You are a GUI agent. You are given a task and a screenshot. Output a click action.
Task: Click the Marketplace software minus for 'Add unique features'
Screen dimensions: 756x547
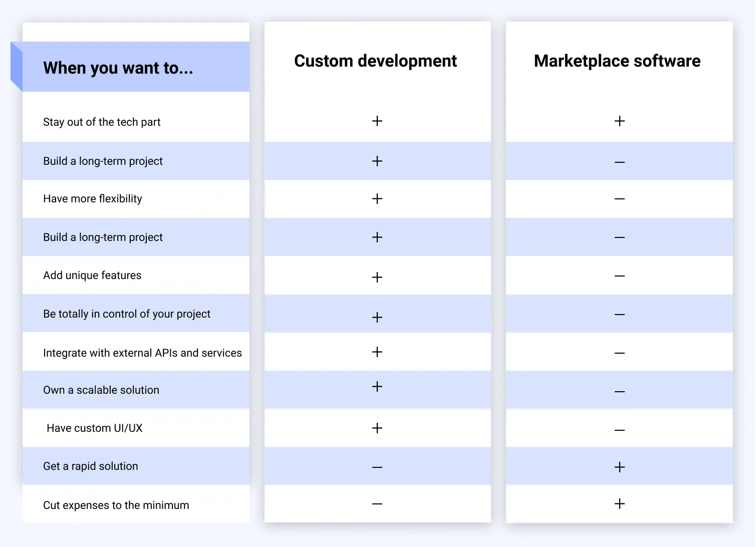coord(620,276)
